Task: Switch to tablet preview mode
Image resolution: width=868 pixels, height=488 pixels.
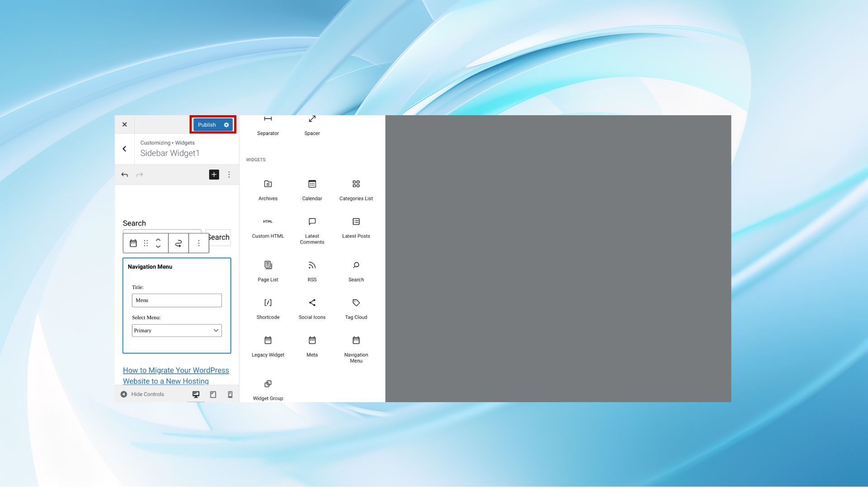Action: tap(213, 394)
